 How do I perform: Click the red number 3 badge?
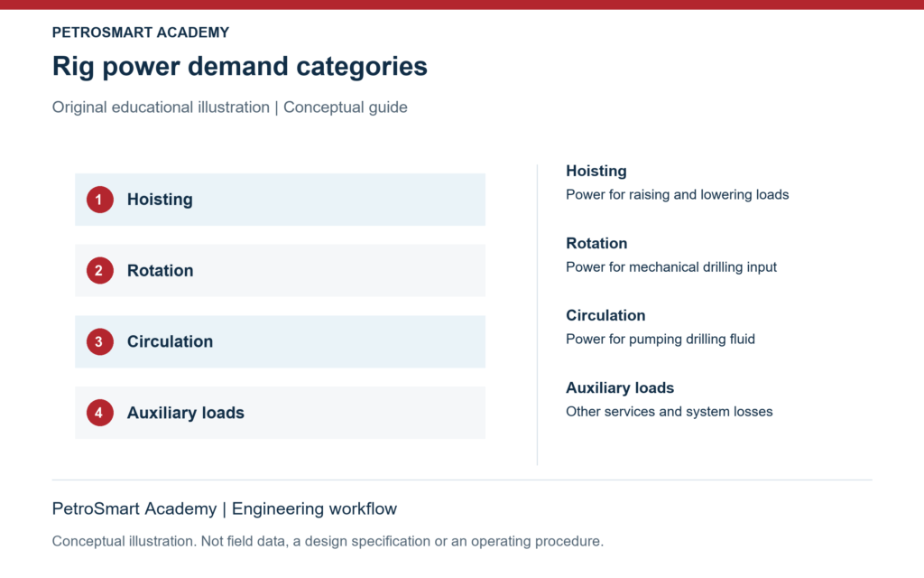(99, 341)
